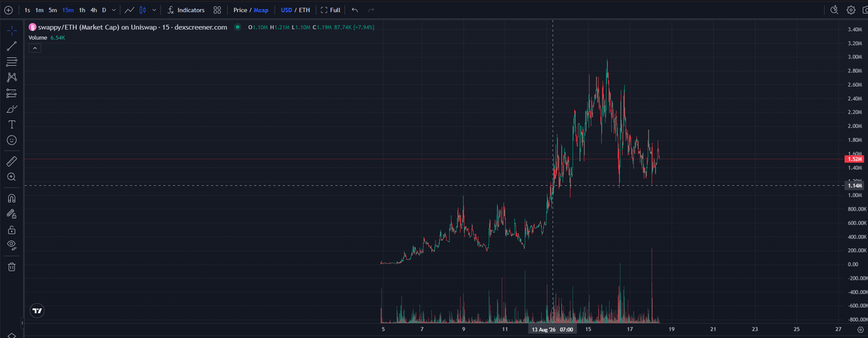Remove drawings with the trash icon
The image size is (868, 338).
point(12,266)
